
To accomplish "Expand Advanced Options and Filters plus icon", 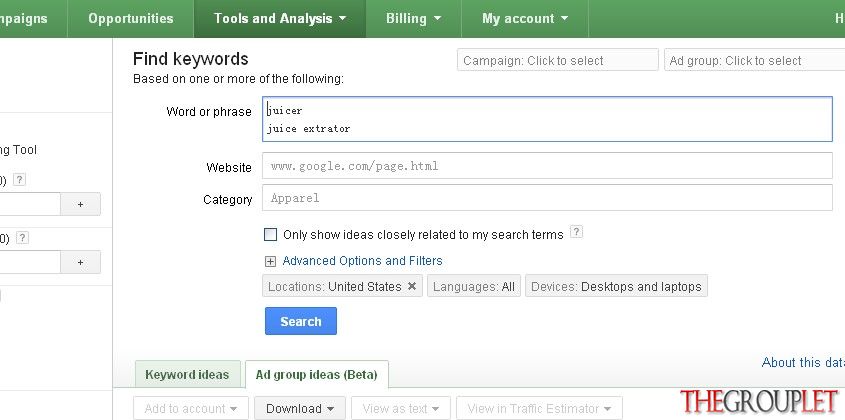I will (x=271, y=261).
